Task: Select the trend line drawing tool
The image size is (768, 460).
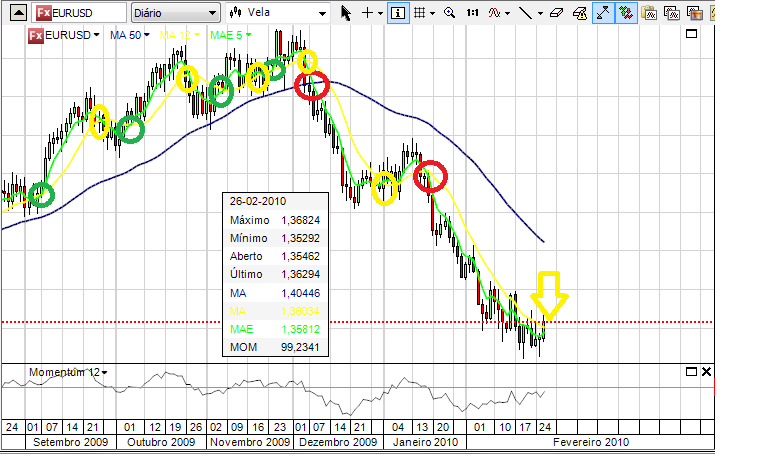Action: point(526,13)
